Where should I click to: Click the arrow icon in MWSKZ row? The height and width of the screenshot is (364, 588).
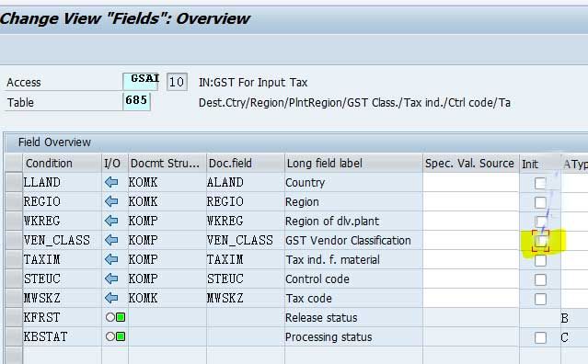[111, 298]
